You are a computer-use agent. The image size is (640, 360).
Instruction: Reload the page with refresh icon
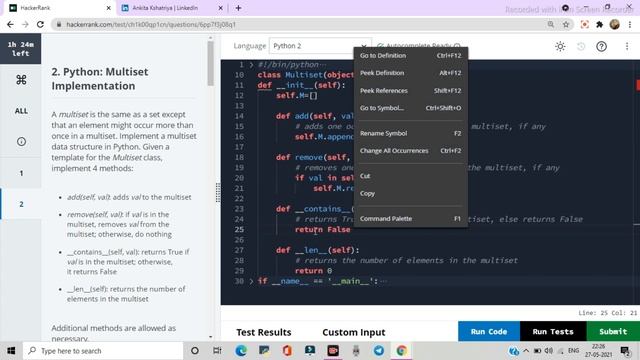coord(40,24)
